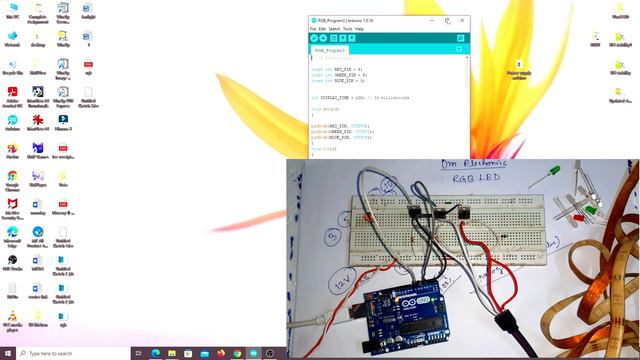Open File Explorer from the taskbar
The width and height of the screenshot is (640, 360).
click(x=172, y=353)
